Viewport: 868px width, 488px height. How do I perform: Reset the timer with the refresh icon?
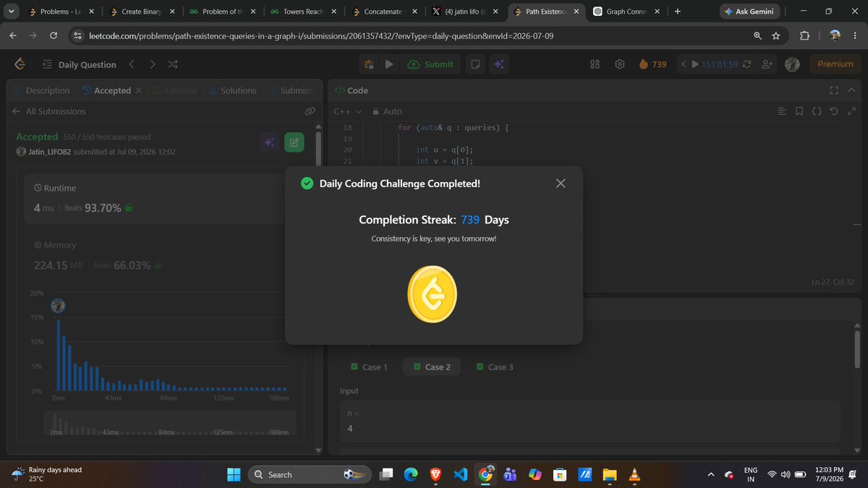pyautogui.click(x=746, y=64)
